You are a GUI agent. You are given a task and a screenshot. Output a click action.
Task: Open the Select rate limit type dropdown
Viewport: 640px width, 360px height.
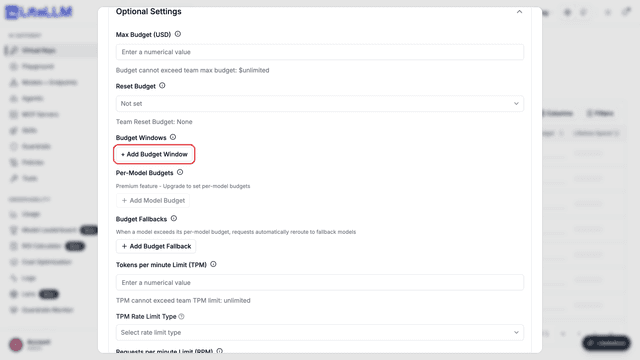pos(320,333)
